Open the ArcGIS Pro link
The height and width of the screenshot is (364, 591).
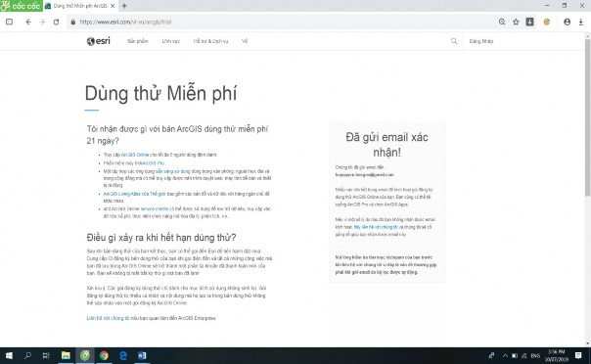pyautogui.click(x=153, y=163)
